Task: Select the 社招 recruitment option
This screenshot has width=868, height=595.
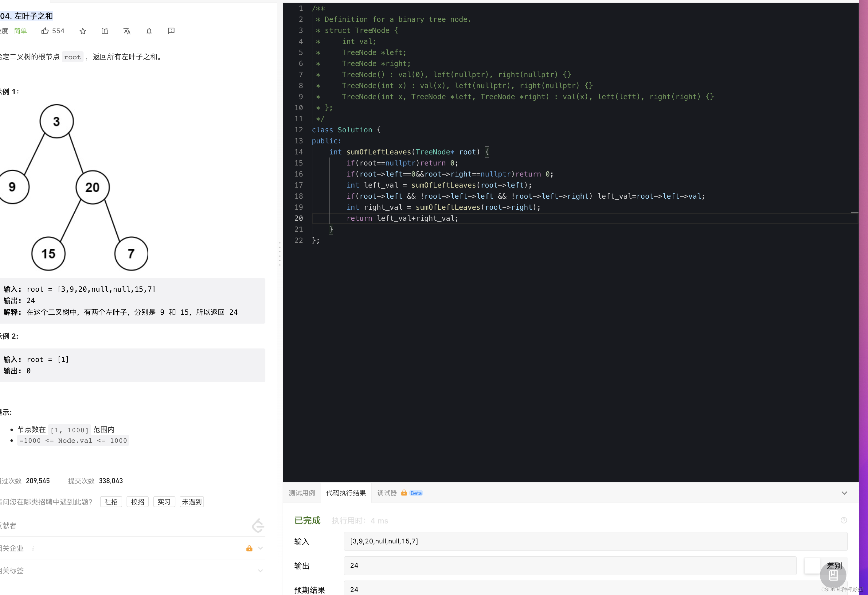Action: tap(111, 502)
